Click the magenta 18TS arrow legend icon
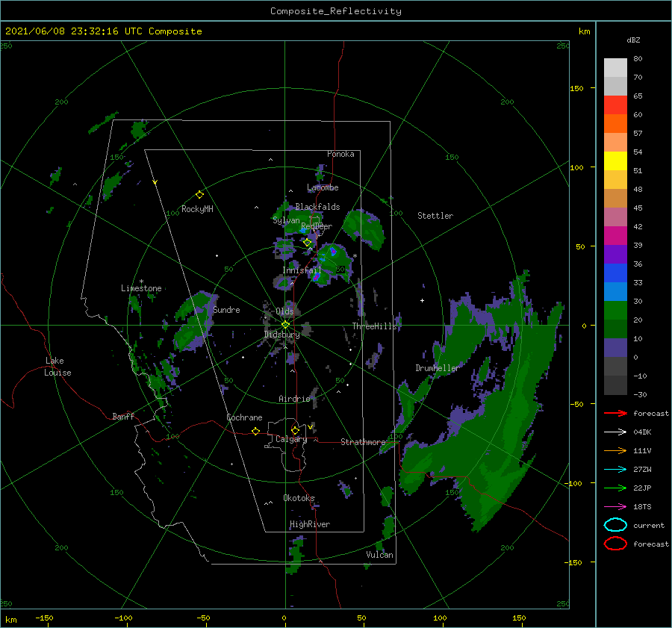This screenshot has width=672, height=628. pyautogui.click(x=615, y=507)
